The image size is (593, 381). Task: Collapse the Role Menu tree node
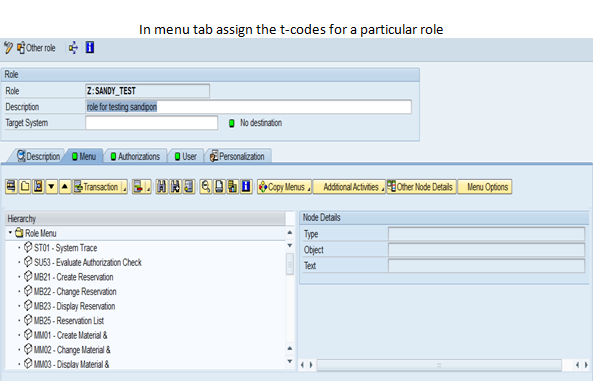[10, 233]
